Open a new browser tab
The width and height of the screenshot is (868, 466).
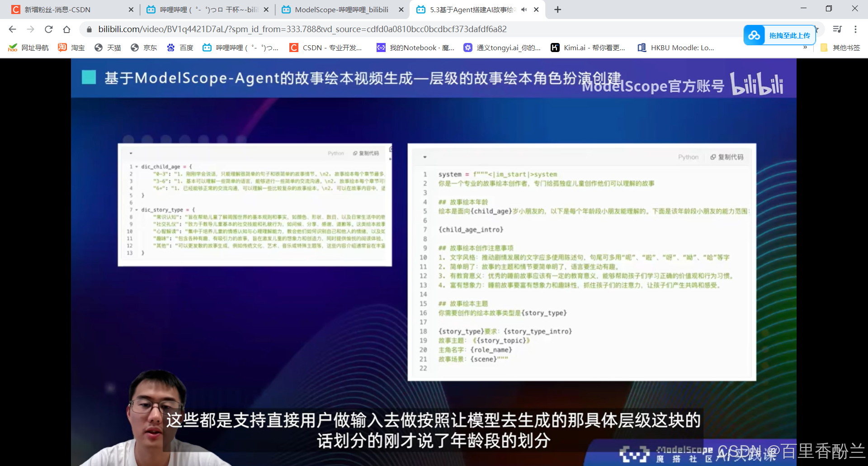click(558, 10)
